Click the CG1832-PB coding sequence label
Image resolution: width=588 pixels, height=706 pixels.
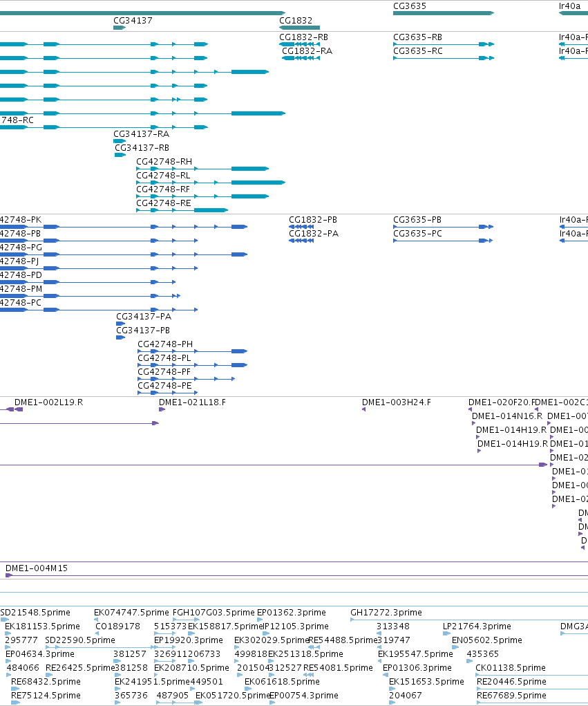313,220
